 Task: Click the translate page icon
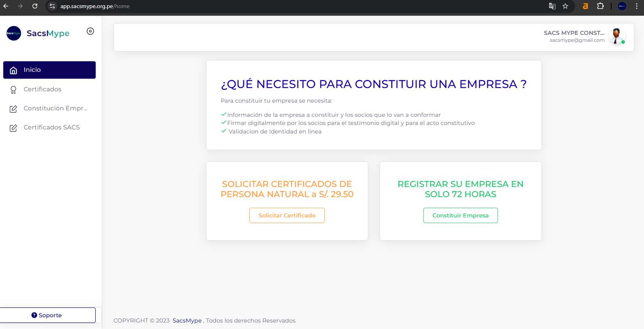[552, 6]
